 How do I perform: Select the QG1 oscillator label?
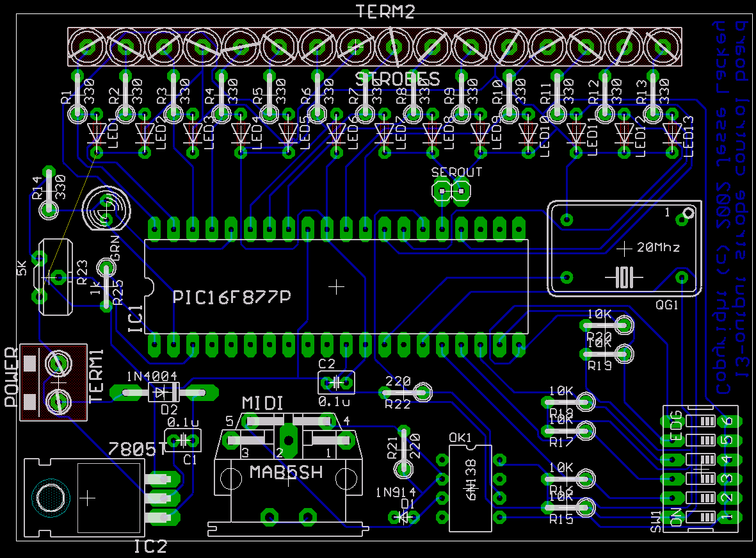(x=667, y=304)
